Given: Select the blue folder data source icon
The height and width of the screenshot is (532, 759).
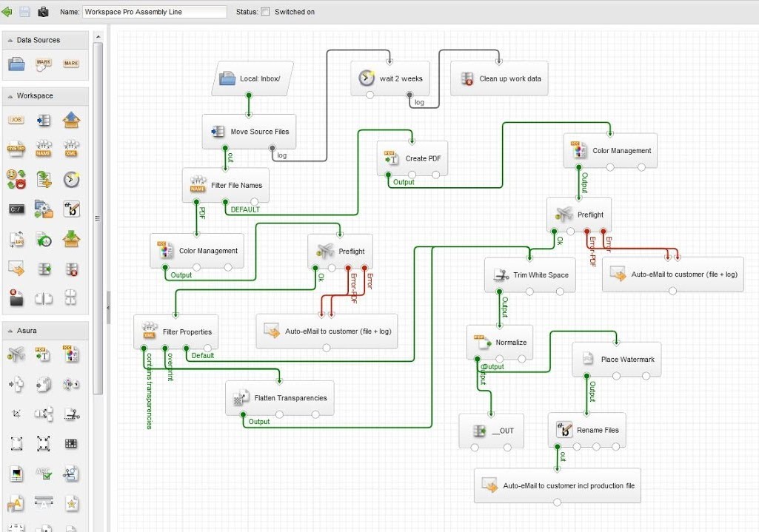Looking at the screenshot, I should coord(16,64).
